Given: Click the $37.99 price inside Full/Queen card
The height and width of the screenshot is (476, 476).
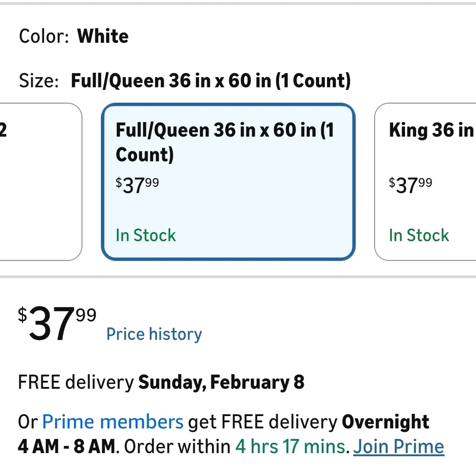Looking at the screenshot, I should click(x=137, y=185).
